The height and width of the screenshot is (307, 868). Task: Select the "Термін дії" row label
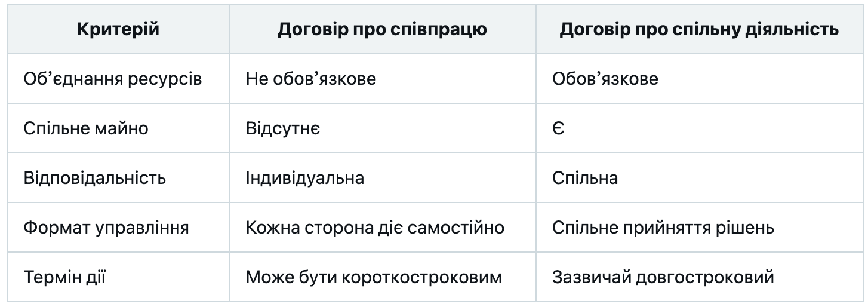[x=65, y=277]
